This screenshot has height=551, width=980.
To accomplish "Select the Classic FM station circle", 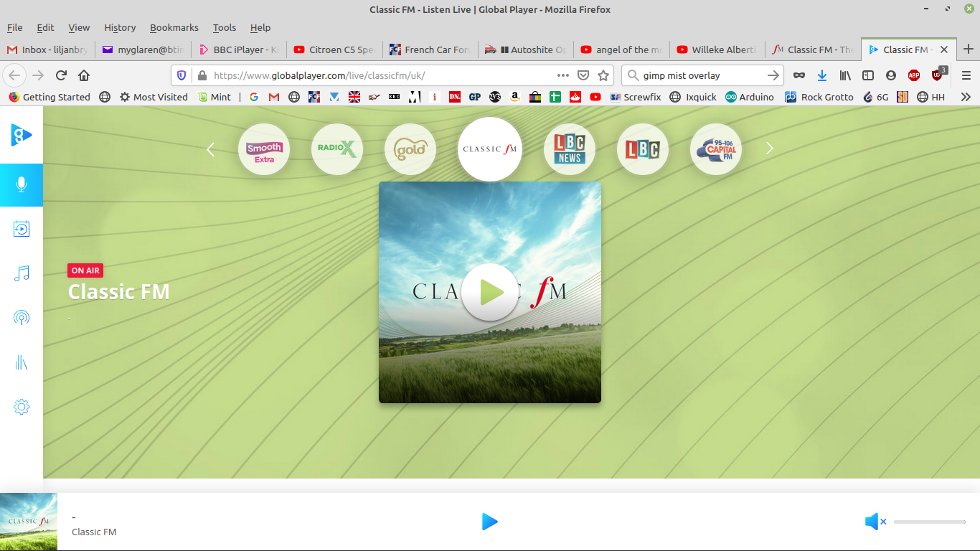I will (490, 149).
